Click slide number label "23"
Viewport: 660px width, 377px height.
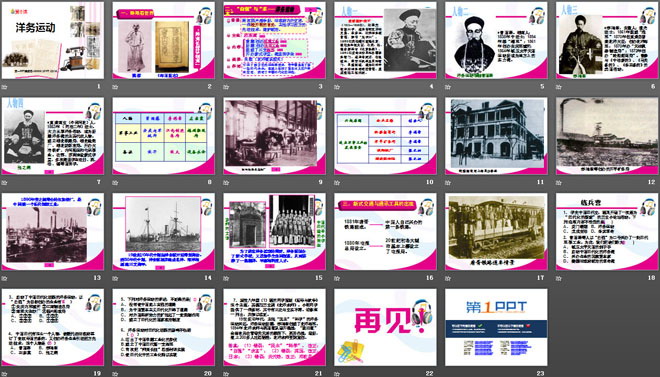(541, 373)
